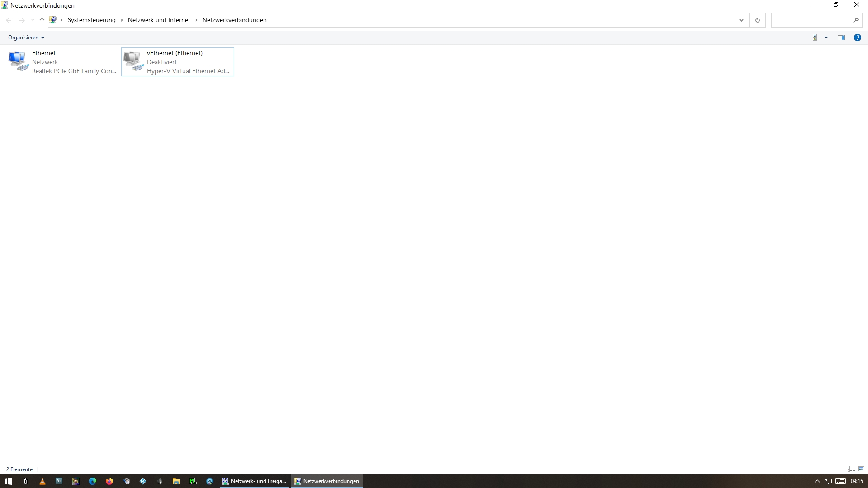The image size is (868, 488).
Task: Switch to Netzwerk- und Freigabecenter taskbar window
Action: point(254,481)
